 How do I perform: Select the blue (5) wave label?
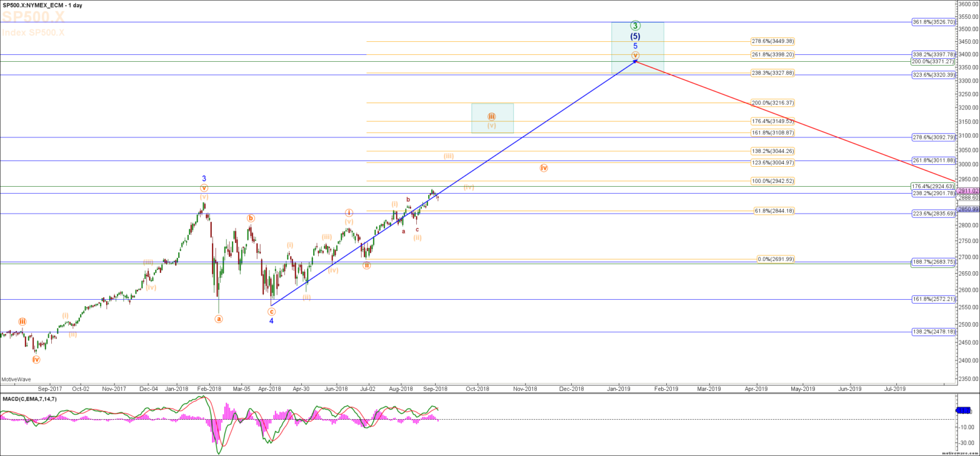point(635,36)
